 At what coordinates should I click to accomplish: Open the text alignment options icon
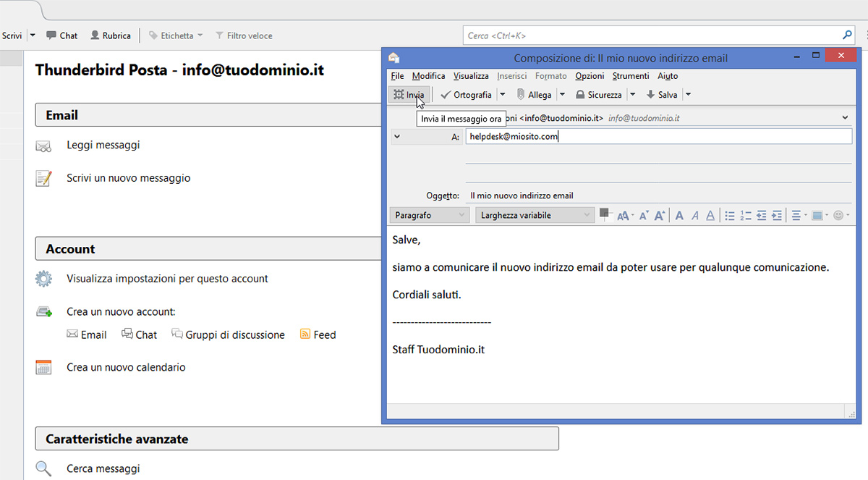pyautogui.click(x=799, y=216)
